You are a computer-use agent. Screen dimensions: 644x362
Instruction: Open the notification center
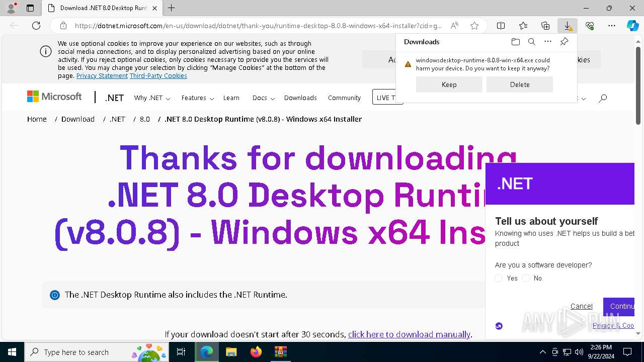627,352
